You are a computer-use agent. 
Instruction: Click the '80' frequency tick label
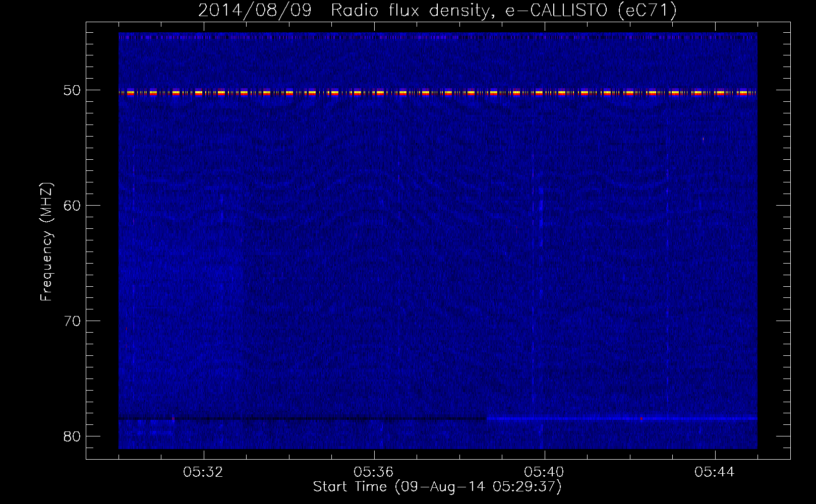coord(72,436)
